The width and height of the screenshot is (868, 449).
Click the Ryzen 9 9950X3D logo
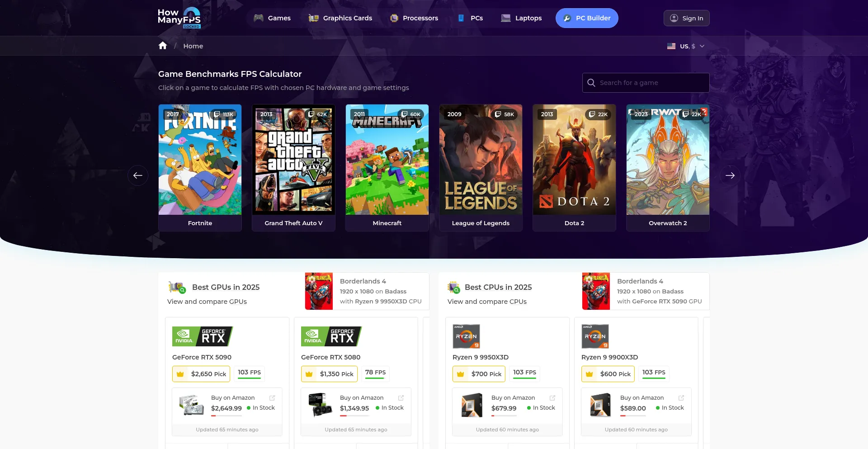[466, 336]
